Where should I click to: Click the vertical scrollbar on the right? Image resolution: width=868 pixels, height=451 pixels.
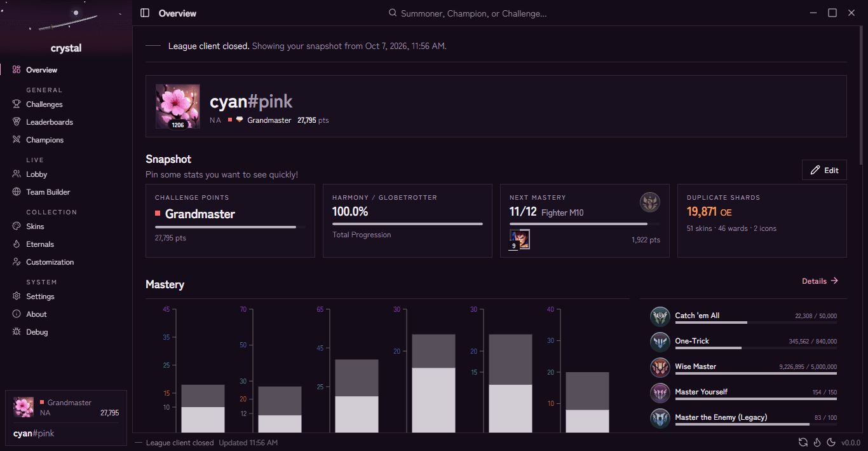coord(862,95)
